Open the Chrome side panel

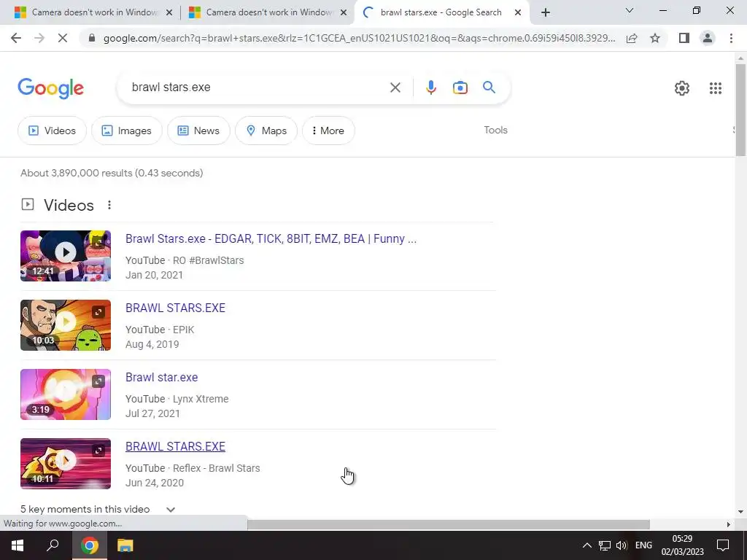tap(684, 38)
